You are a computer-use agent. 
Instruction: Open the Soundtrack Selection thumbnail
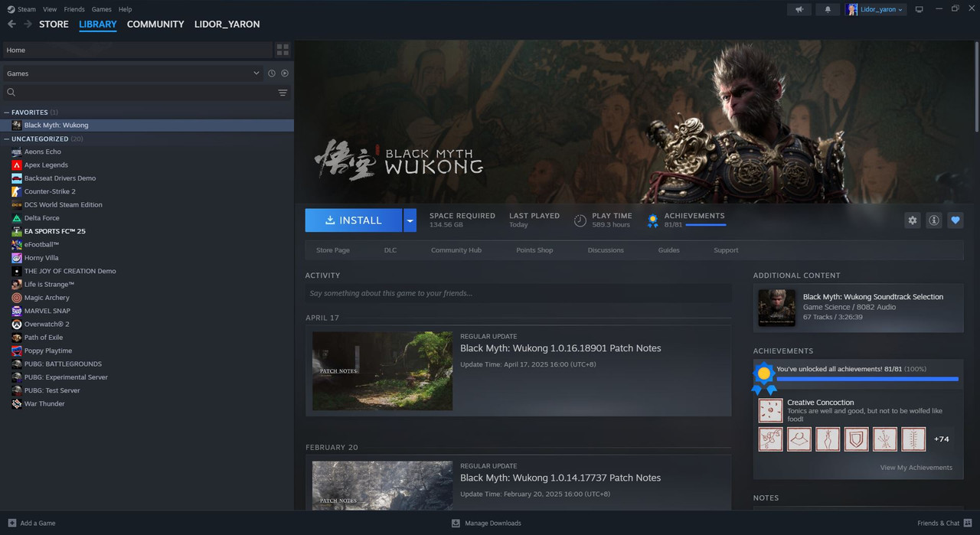(776, 308)
